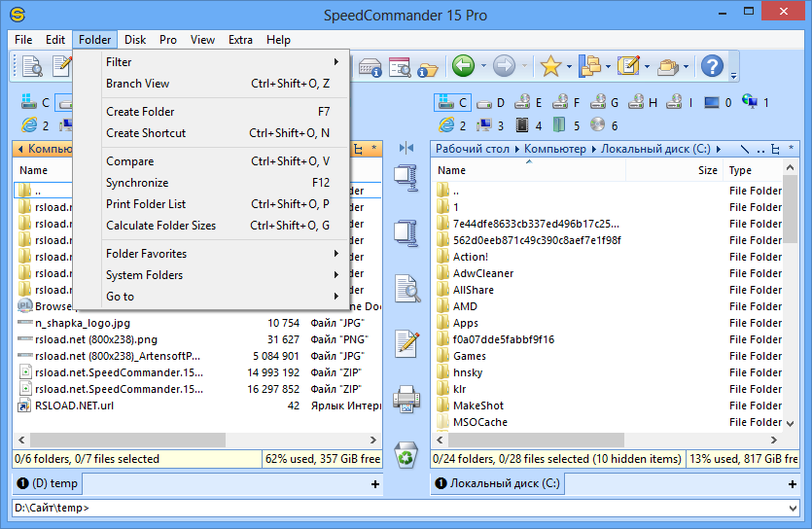Choose Create Shortcut menu entry
Screen dimensions: 812x529
coord(212,133)
